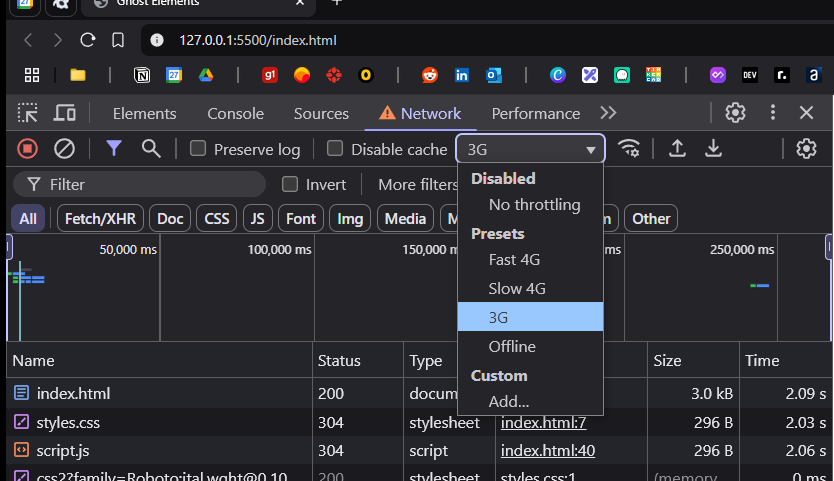Check the Invert checkbox
The height and width of the screenshot is (481, 834).
[x=290, y=184]
